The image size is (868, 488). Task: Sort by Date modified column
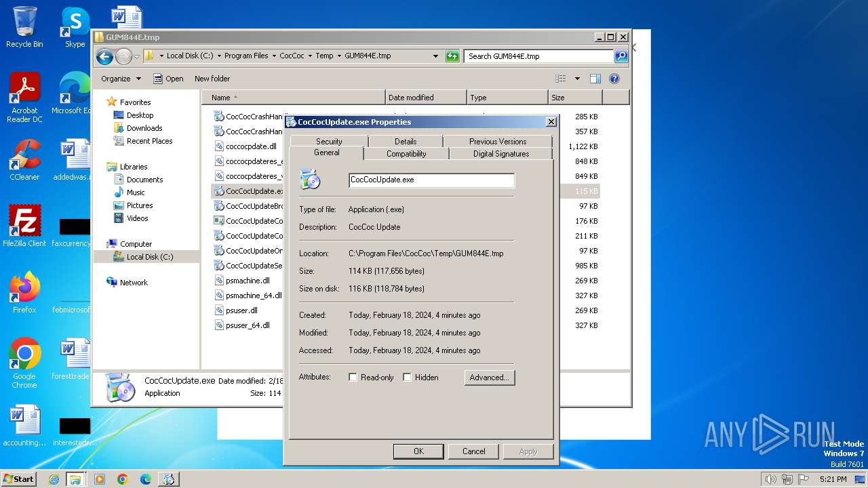point(426,98)
